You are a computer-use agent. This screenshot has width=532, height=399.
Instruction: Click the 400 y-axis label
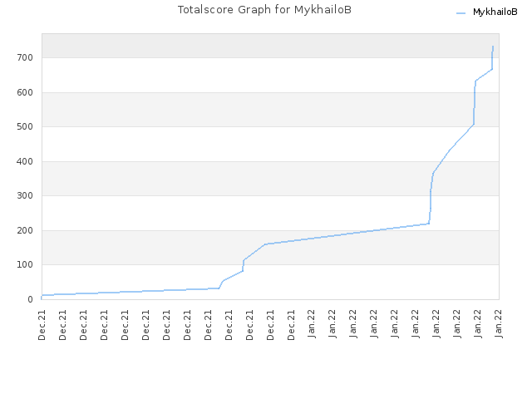click(x=25, y=161)
